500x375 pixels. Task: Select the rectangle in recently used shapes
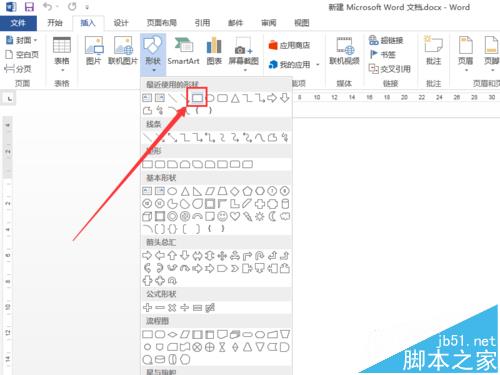[197, 98]
